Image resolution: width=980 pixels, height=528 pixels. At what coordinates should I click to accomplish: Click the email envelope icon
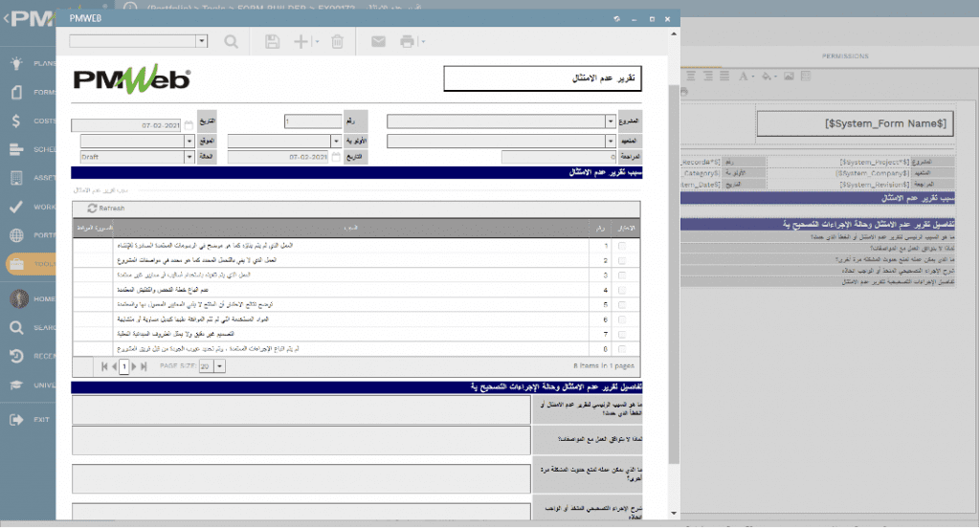click(x=378, y=42)
